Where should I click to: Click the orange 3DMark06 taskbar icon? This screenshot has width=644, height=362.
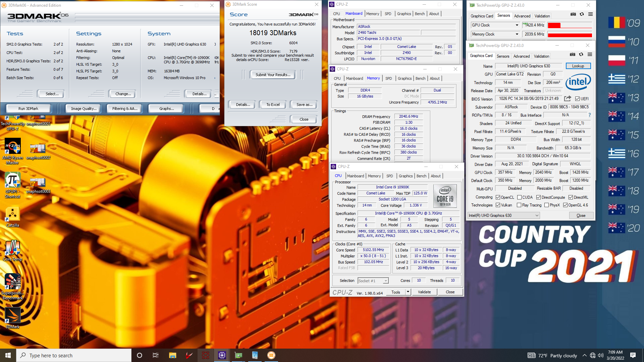[x=271, y=355]
